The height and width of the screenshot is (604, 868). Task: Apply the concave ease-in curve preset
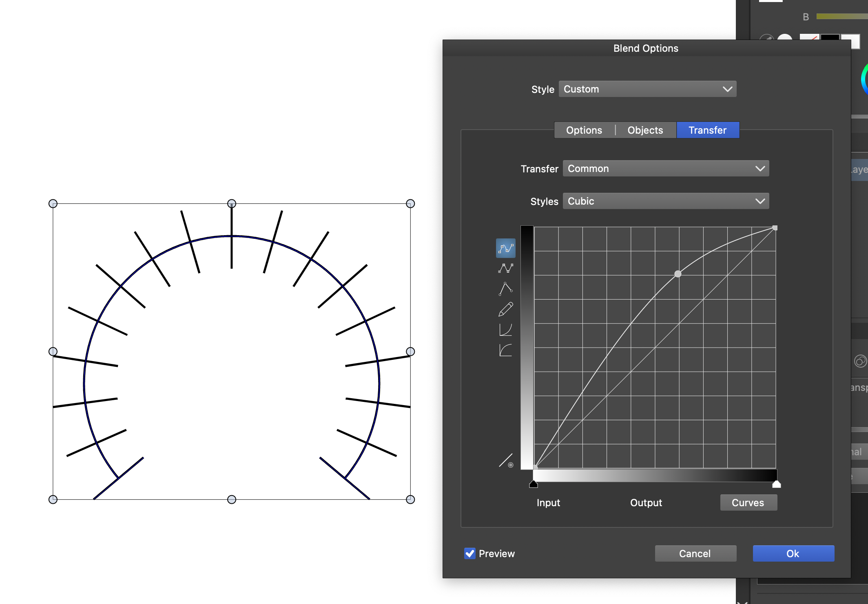pos(505,330)
